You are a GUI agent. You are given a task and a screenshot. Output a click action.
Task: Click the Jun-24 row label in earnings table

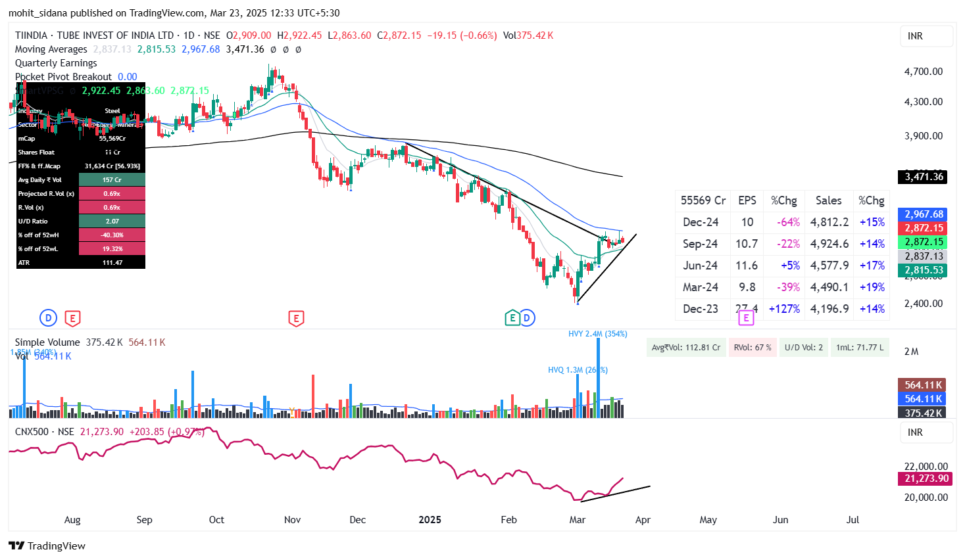click(701, 266)
